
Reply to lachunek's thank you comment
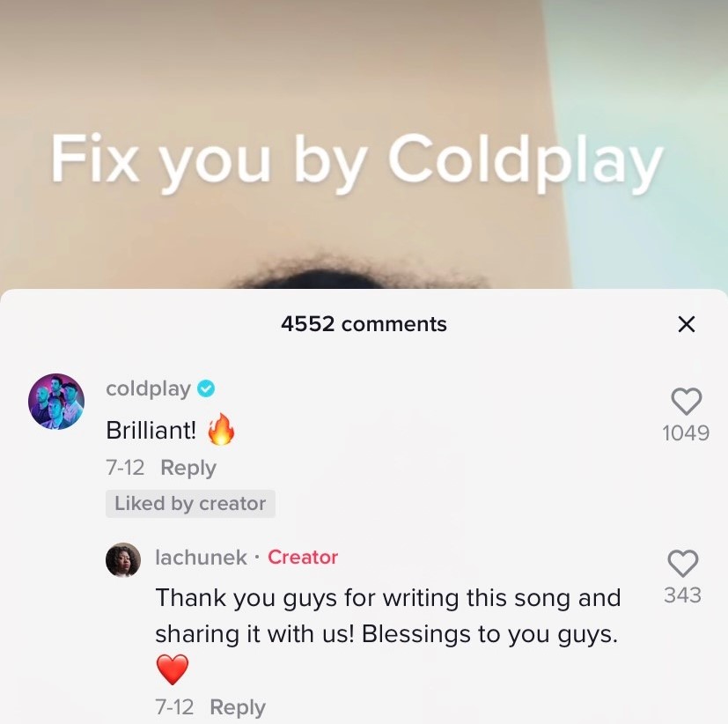[238, 707]
